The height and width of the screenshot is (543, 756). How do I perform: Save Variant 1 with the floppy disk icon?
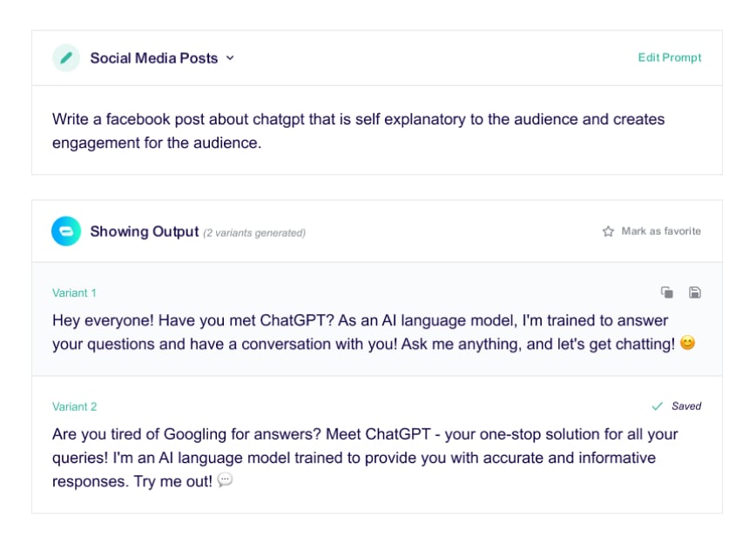[x=695, y=292]
